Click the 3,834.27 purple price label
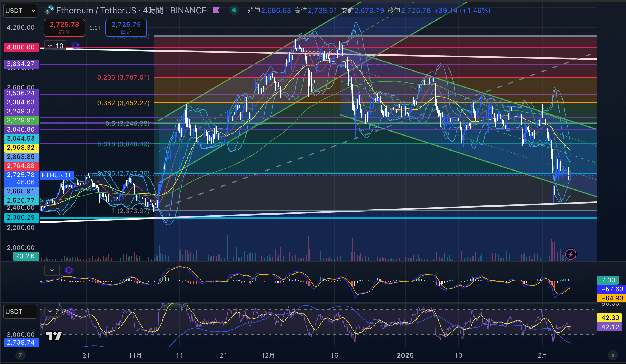This screenshot has height=364, width=626. tap(21, 64)
